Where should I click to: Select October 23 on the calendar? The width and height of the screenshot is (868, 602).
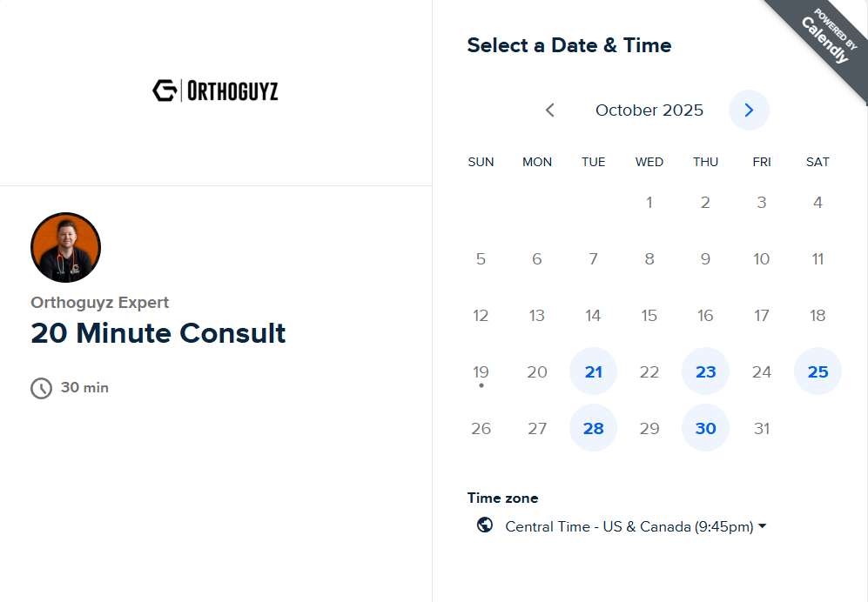coord(705,372)
